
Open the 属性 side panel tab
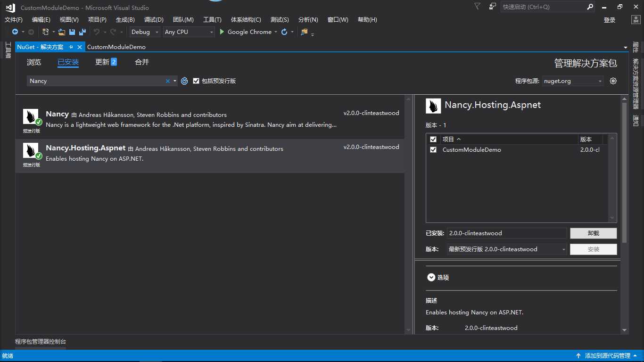(636, 47)
